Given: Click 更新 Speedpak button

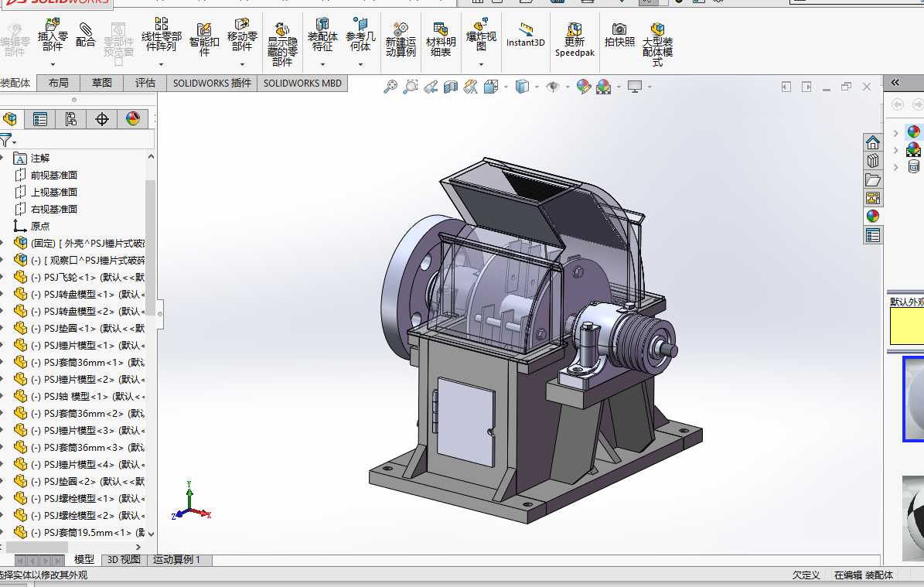Looking at the screenshot, I should point(575,31).
